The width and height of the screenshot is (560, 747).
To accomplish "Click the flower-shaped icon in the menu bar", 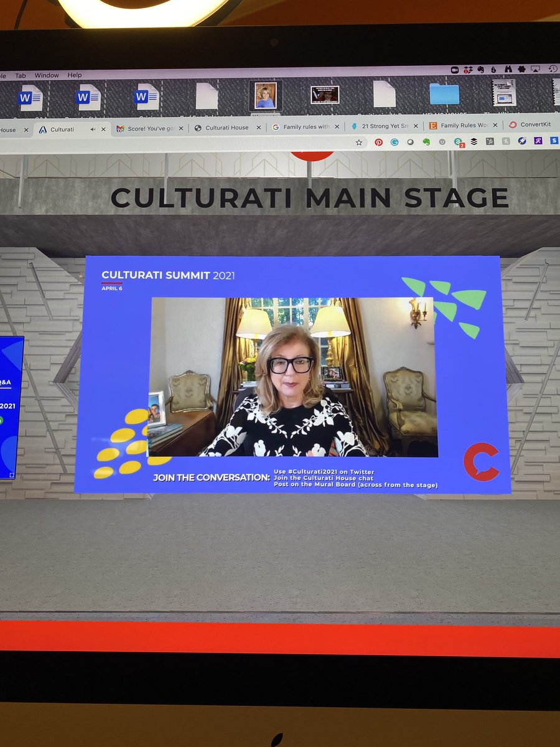I will pos(521,69).
